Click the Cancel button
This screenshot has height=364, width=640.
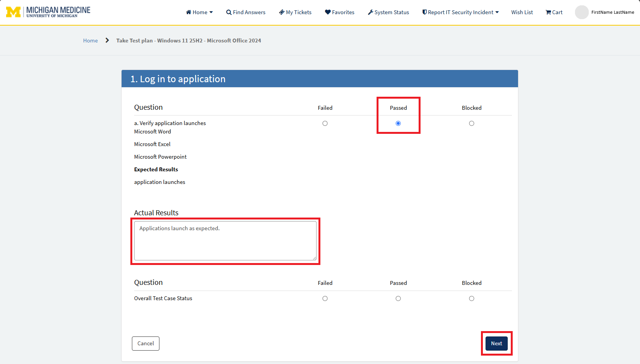pyautogui.click(x=146, y=343)
